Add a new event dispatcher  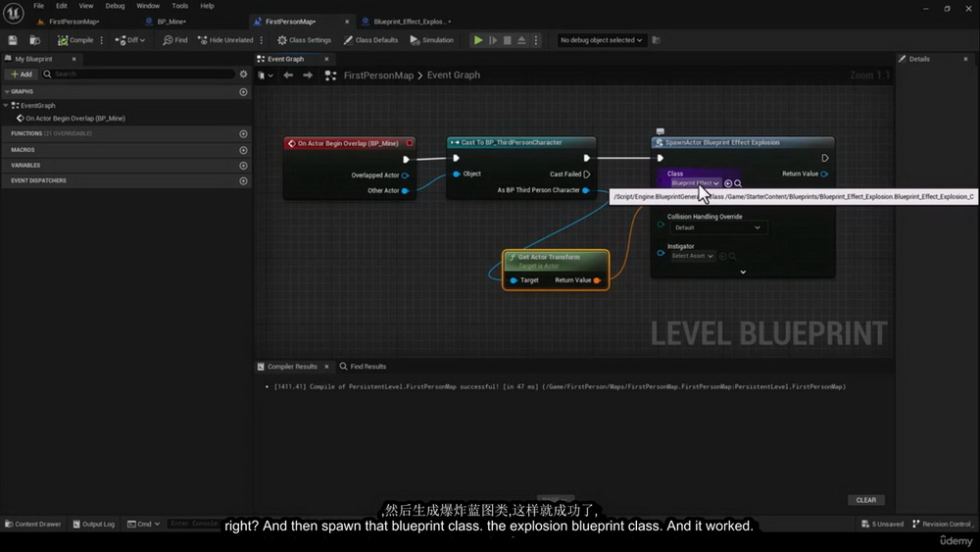243,180
